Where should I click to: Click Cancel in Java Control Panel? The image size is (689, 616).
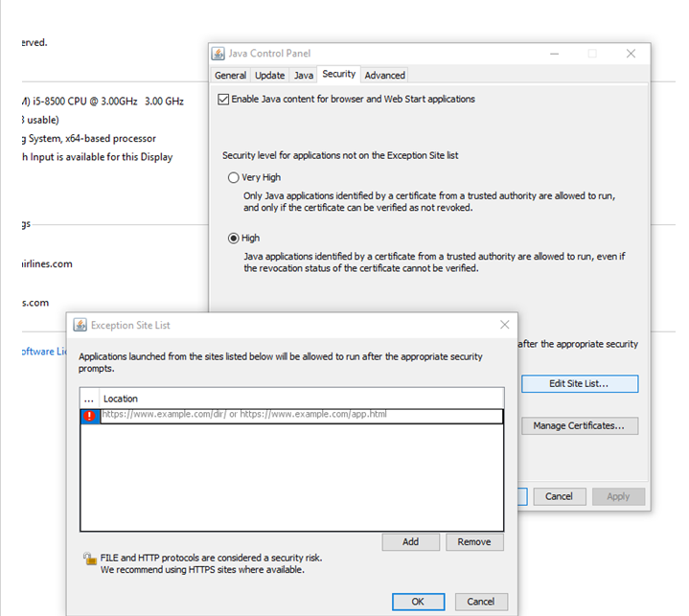tap(559, 496)
